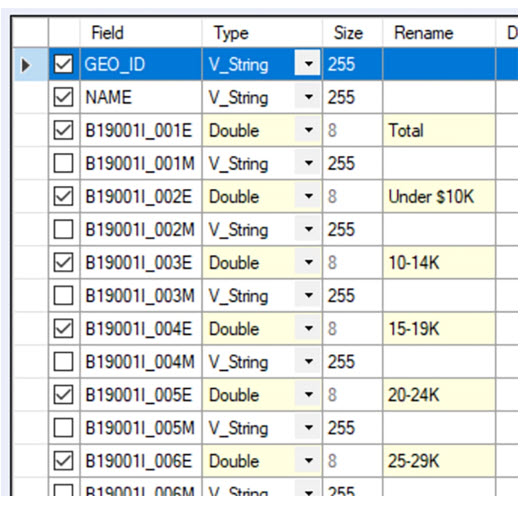Viewport: 531px width, 506px height.
Task: Click empty rename cell for NAME row
Action: coord(439,97)
